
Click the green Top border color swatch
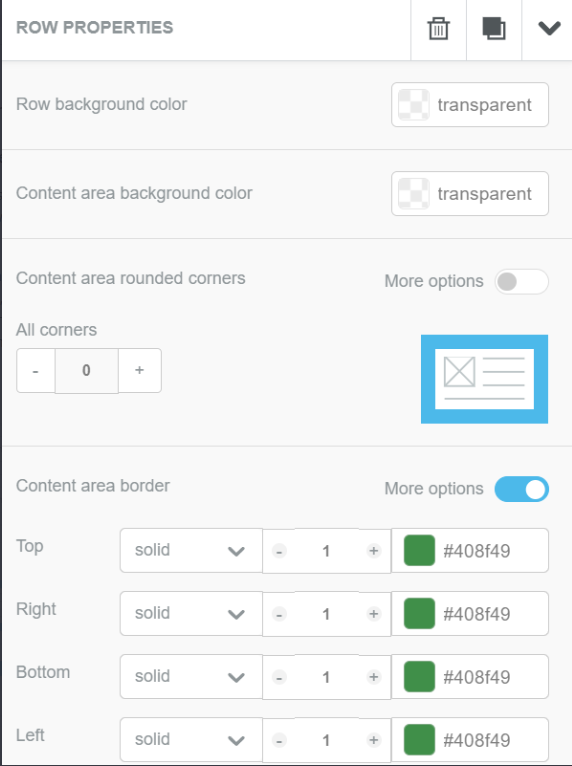coord(419,551)
